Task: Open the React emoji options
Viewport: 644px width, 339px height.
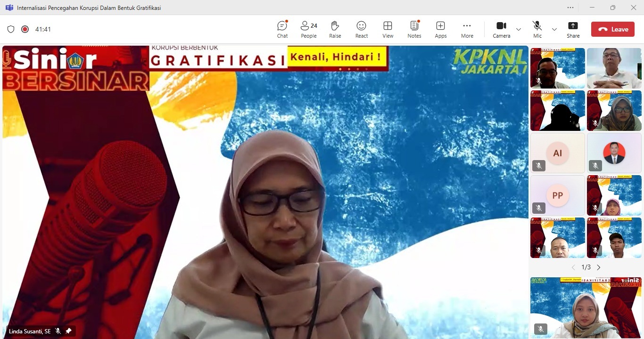Action: (x=362, y=29)
